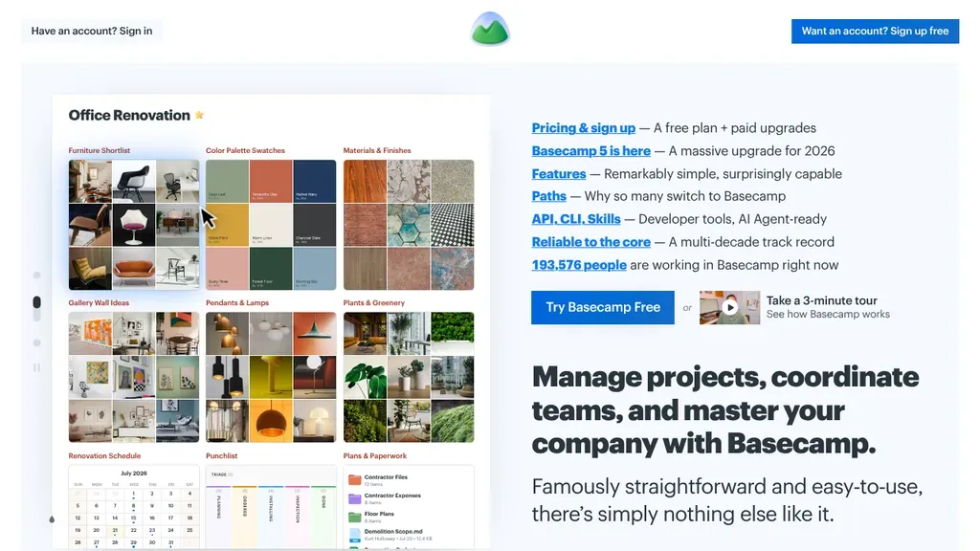
Task: Select the Terracotta Clay orange swatch
Action: [271, 181]
